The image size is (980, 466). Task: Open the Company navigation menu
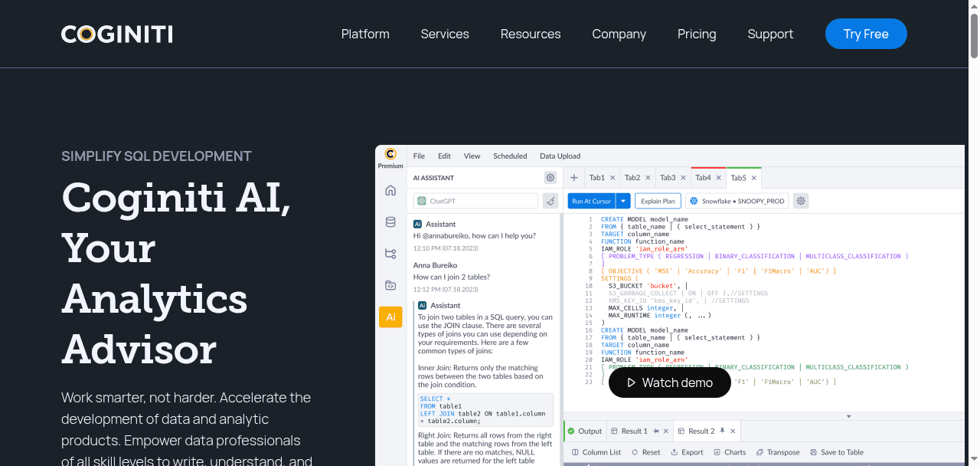pos(619,34)
